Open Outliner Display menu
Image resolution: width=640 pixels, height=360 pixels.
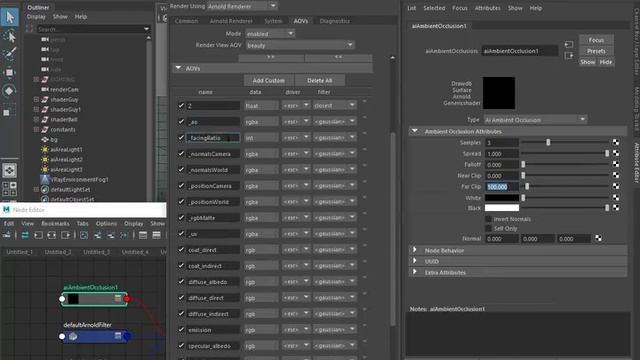pyautogui.click(x=36, y=17)
